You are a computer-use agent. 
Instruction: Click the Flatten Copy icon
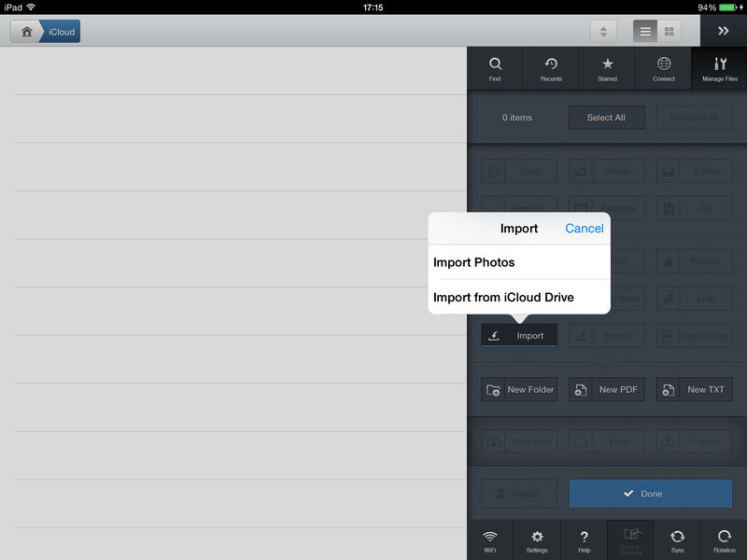[x=668, y=336]
